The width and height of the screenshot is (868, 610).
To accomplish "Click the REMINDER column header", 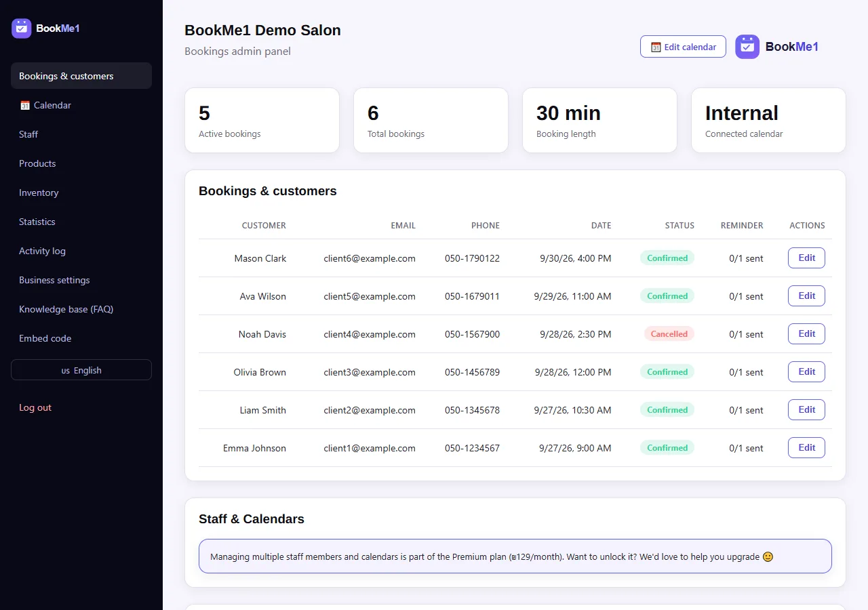I will point(742,226).
